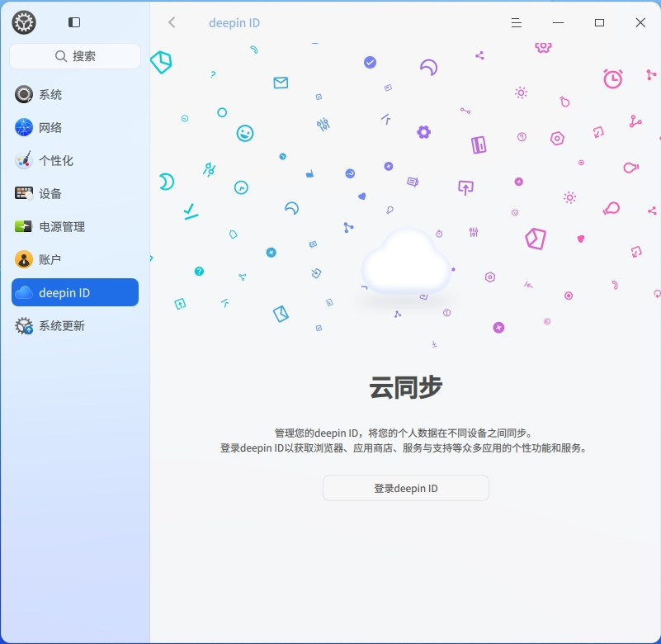Image resolution: width=661 pixels, height=644 pixels.
Task: Click the 电源管理 label in sidebar
Action: (x=62, y=227)
